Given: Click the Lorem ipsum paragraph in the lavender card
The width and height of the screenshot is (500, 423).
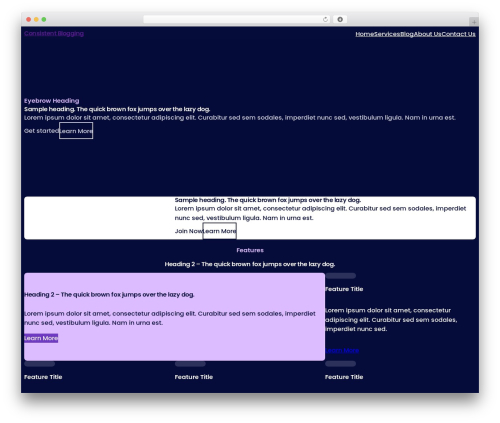Looking at the screenshot, I should coord(170,318).
